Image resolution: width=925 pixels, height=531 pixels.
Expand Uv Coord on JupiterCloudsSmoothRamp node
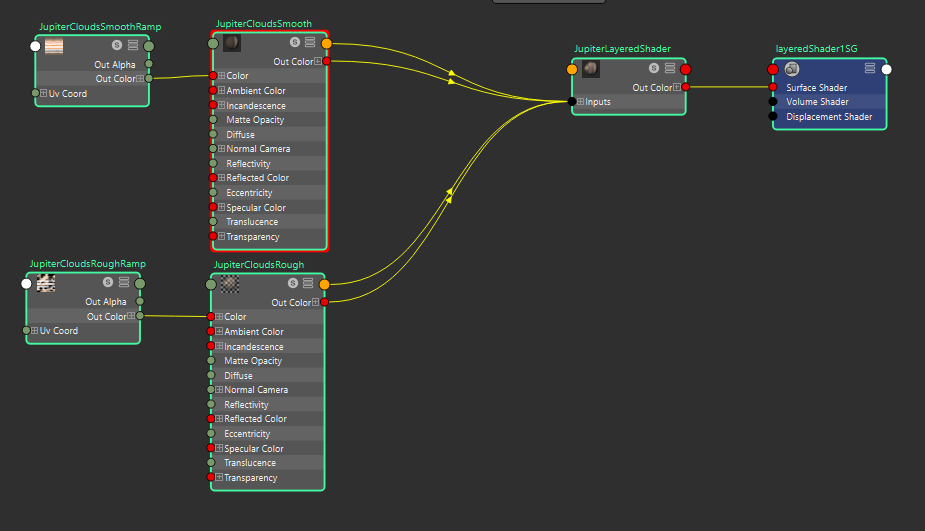[44, 94]
